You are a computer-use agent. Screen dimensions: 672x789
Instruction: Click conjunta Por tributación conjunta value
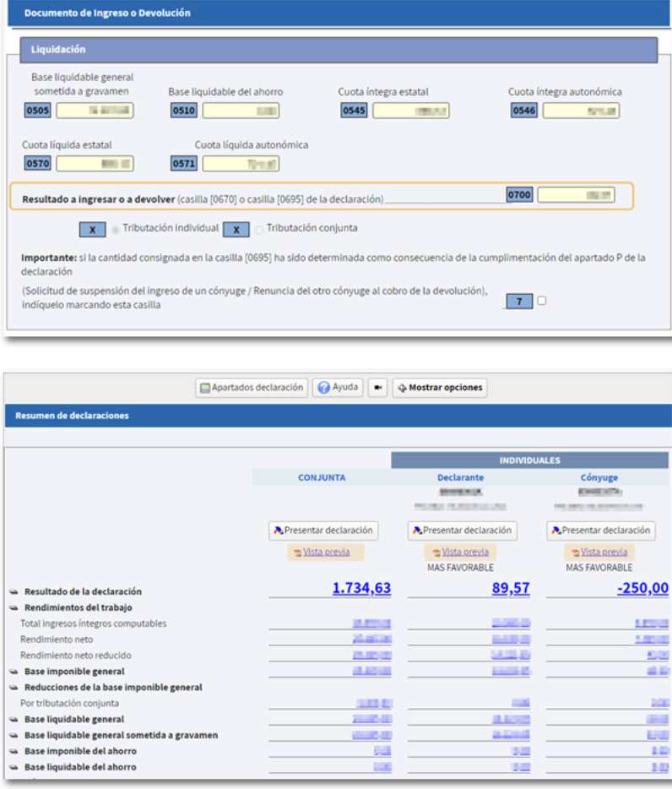coord(374,704)
